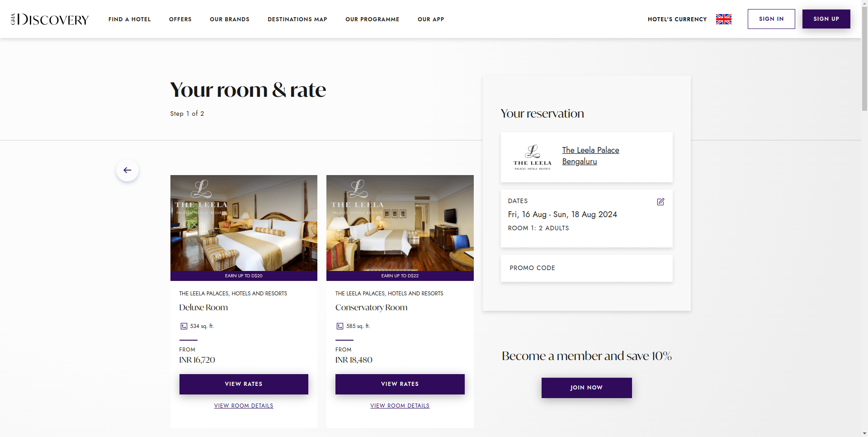Click the GHA Discovery logo
868x437 pixels.
[x=50, y=19]
